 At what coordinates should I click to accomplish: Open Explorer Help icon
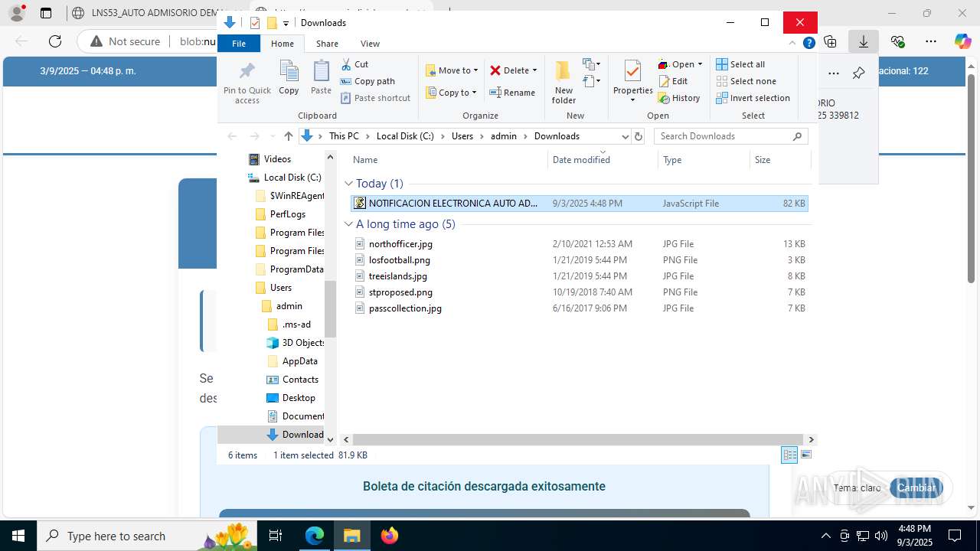point(808,44)
